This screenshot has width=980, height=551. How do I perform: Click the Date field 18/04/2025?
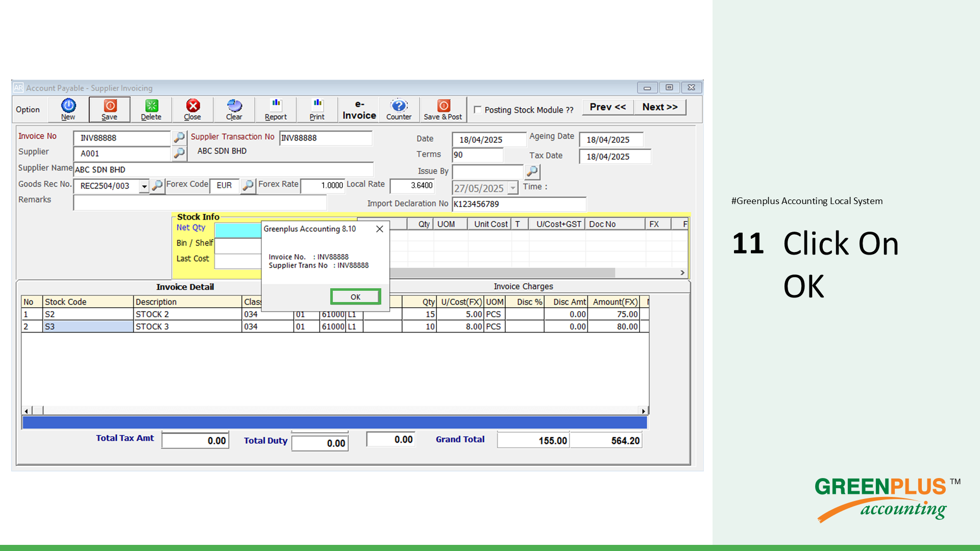[489, 140]
